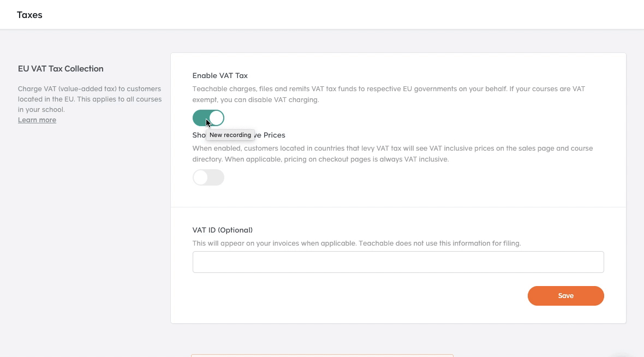Open the Learn more link
The image size is (644, 357).
point(37,120)
